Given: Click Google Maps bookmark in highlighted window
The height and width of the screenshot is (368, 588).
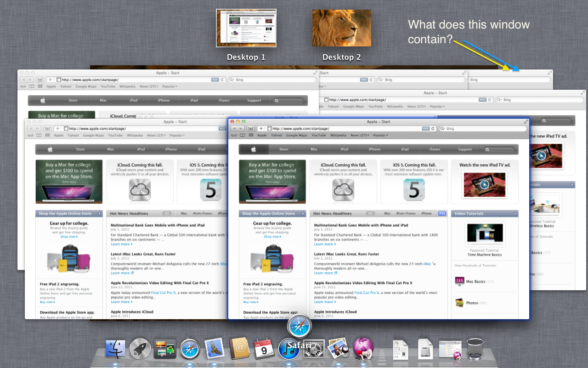Looking at the screenshot, I should pyautogui.click(x=297, y=135).
